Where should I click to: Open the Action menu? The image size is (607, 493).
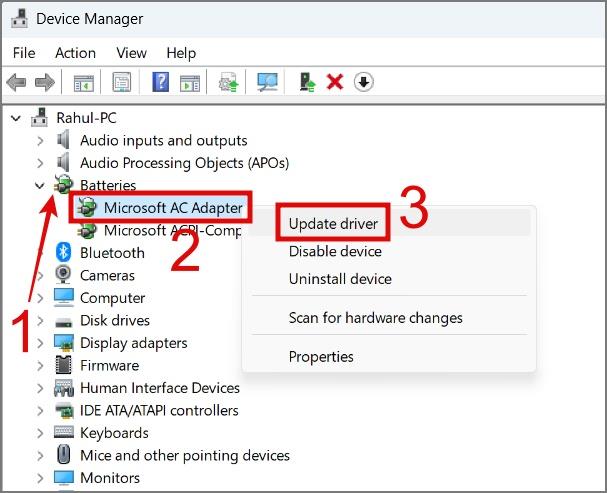75,53
